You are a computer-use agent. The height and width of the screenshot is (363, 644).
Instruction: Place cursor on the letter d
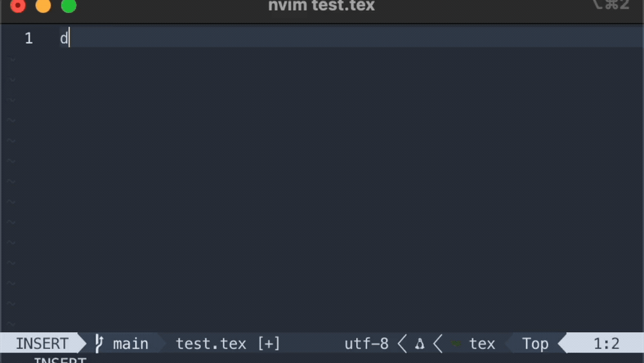pyautogui.click(x=64, y=38)
